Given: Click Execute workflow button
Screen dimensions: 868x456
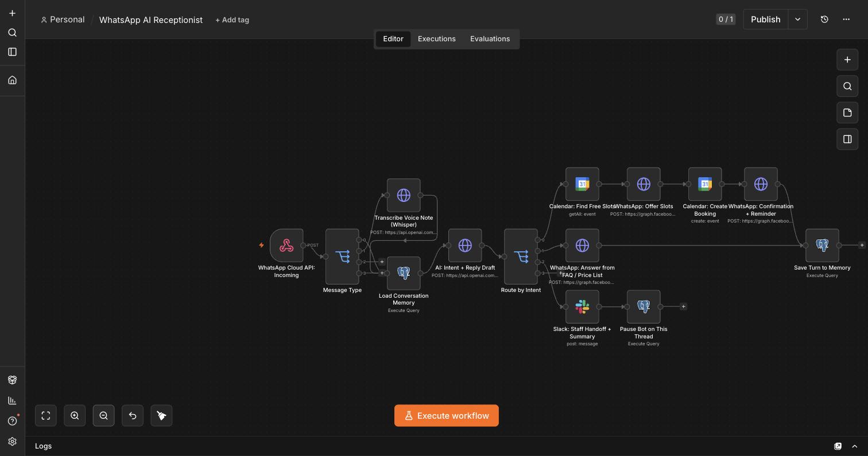Looking at the screenshot, I should (x=447, y=416).
